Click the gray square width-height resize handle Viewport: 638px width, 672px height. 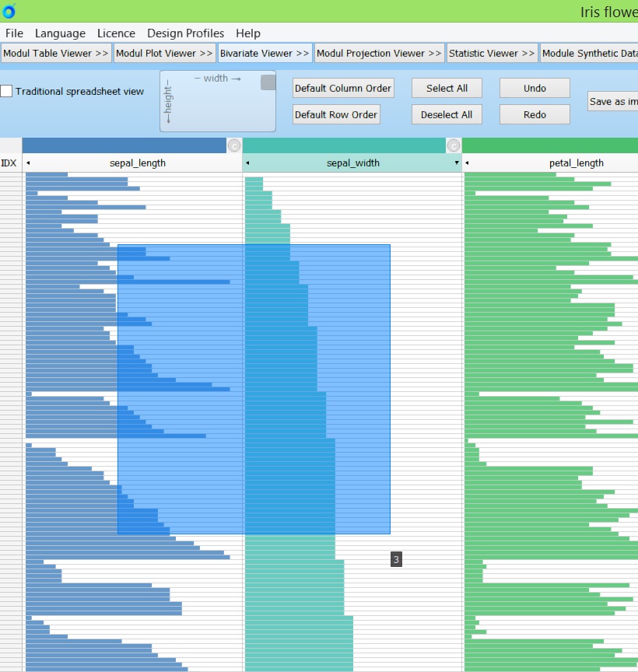click(x=268, y=82)
